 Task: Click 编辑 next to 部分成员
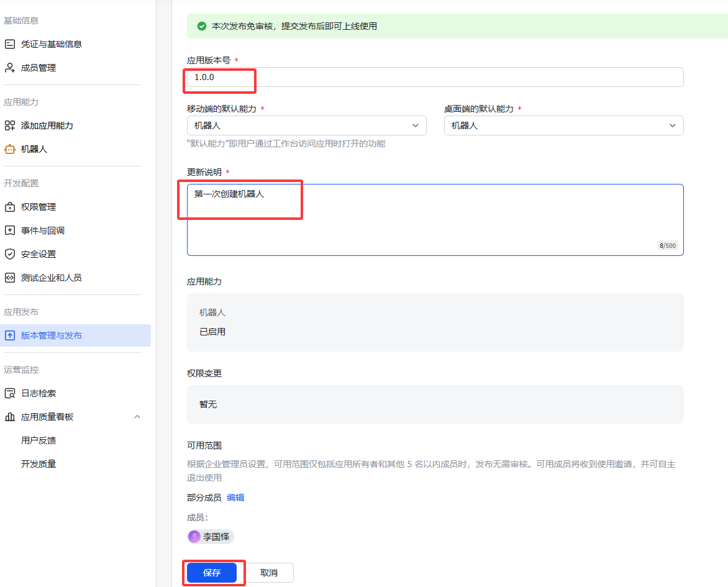coord(235,497)
